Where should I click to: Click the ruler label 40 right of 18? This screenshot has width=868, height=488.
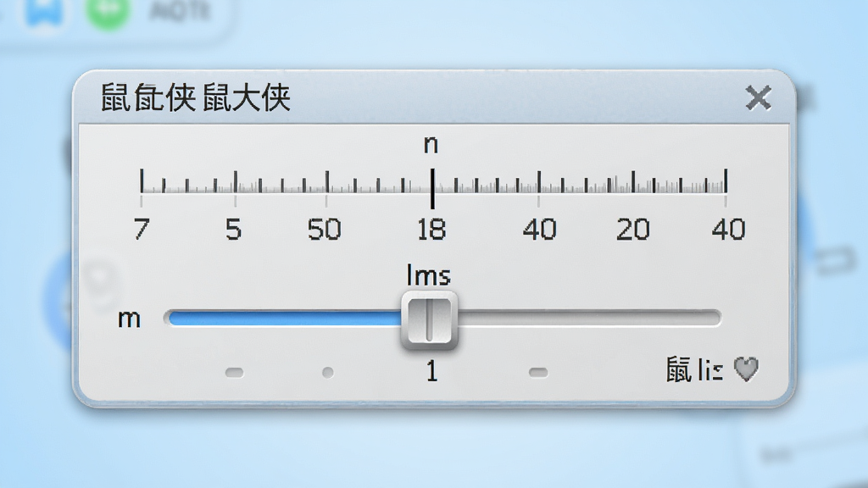(x=540, y=229)
